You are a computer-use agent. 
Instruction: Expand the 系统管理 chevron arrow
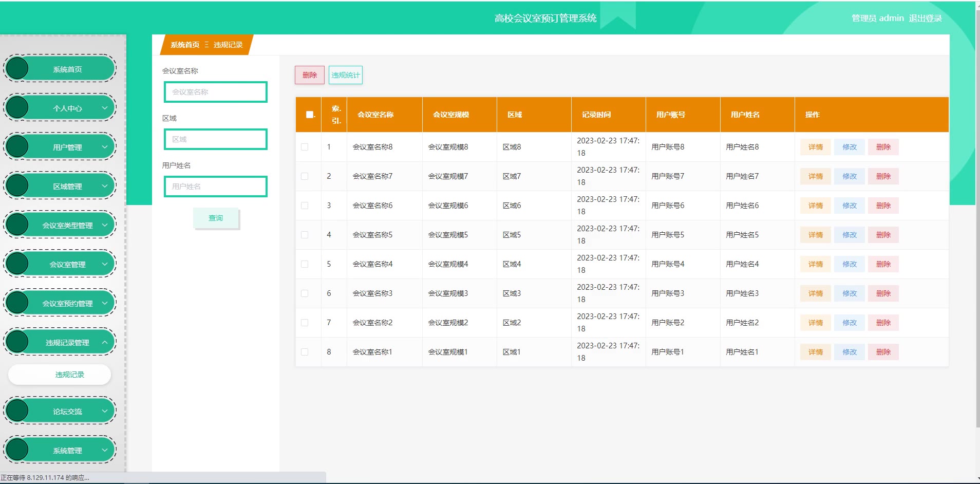coord(105,450)
